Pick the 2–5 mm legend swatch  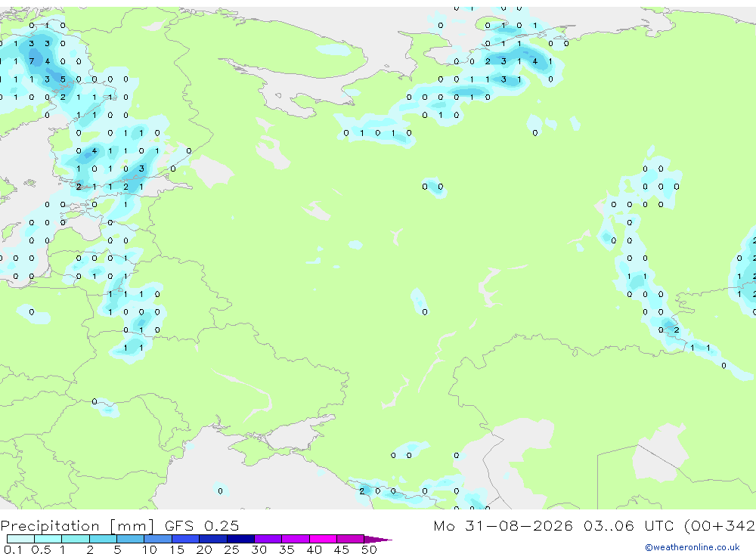point(103,539)
